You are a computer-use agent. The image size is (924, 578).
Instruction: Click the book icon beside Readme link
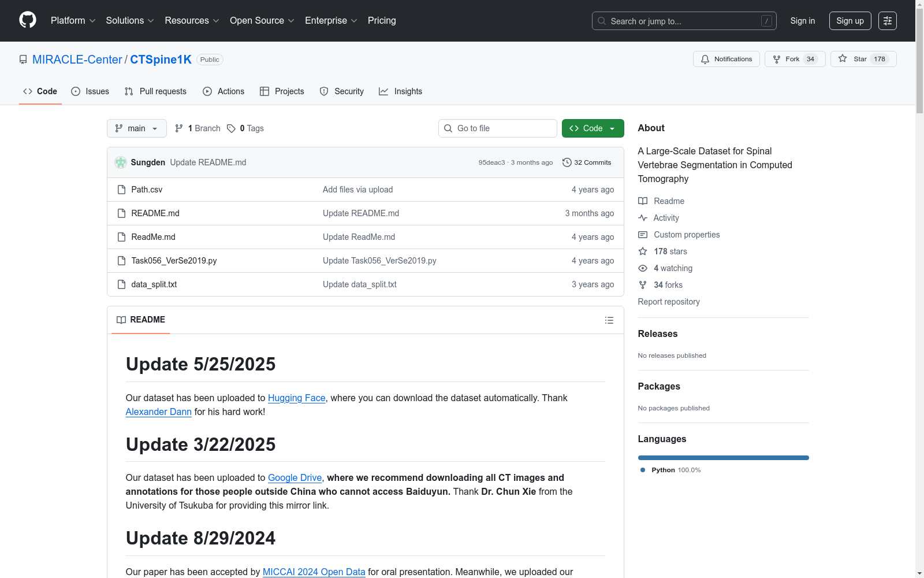[643, 201]
